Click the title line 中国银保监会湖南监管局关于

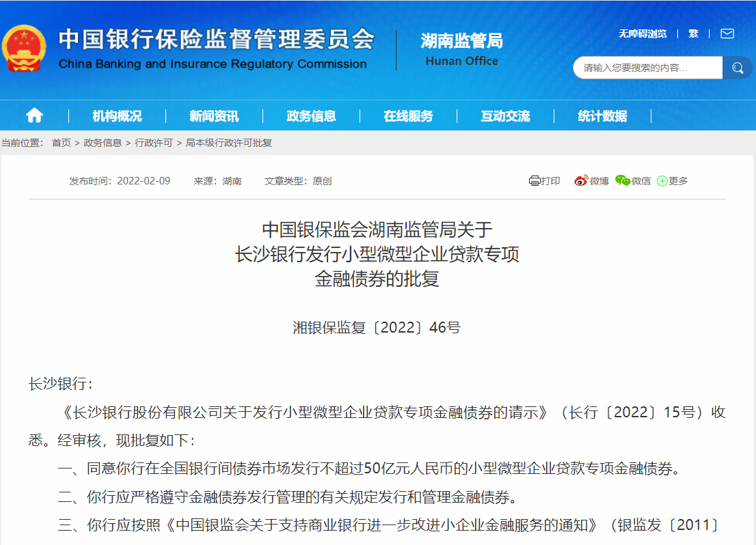click(x=377, y=230)
